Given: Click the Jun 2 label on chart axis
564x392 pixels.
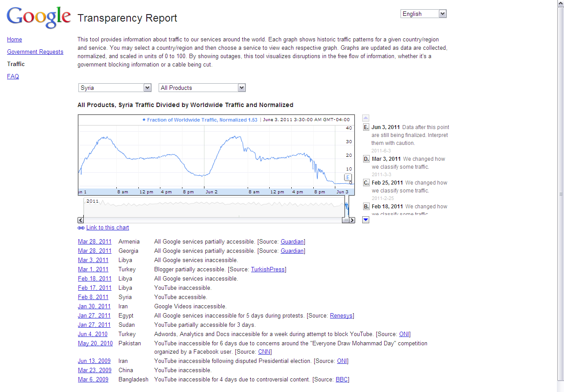Looking at the screenshot, I should pyautogui.click(x=211, y=192).
